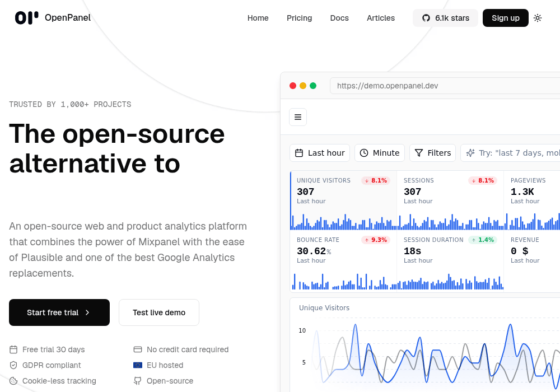Click the "18s" session duration value
The height and width of the screenshot is (392, 560).
click(413, 251)
